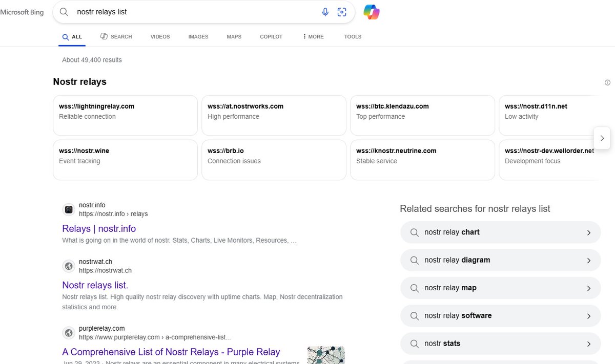Click chevron on nostr relay map suggestion

pos(589,288)
